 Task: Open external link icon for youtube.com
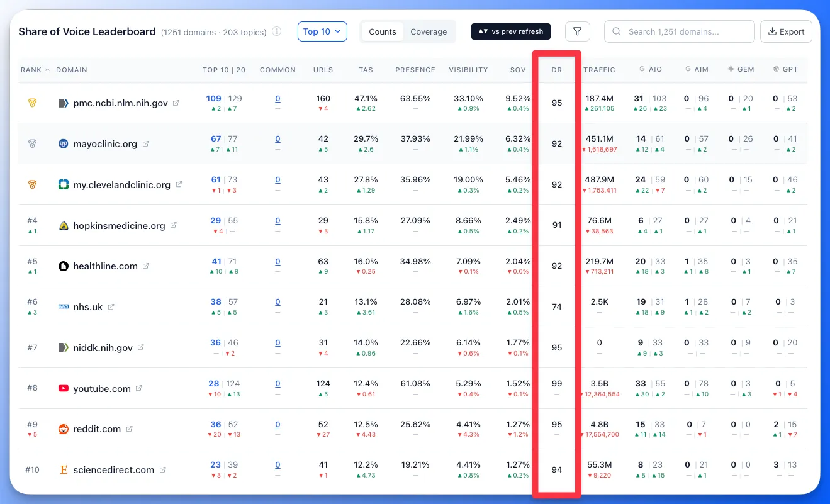tap(138, 388)
